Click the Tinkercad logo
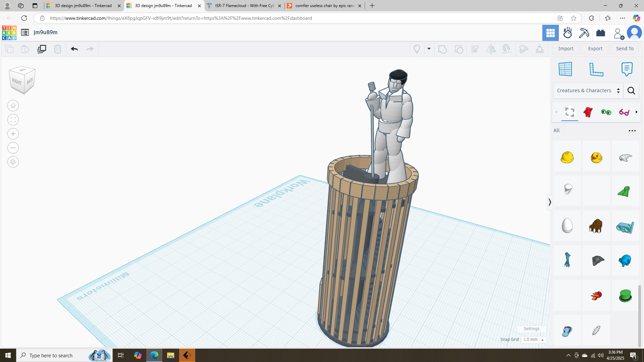Screen dimensions: 644x362 (9, 33)
